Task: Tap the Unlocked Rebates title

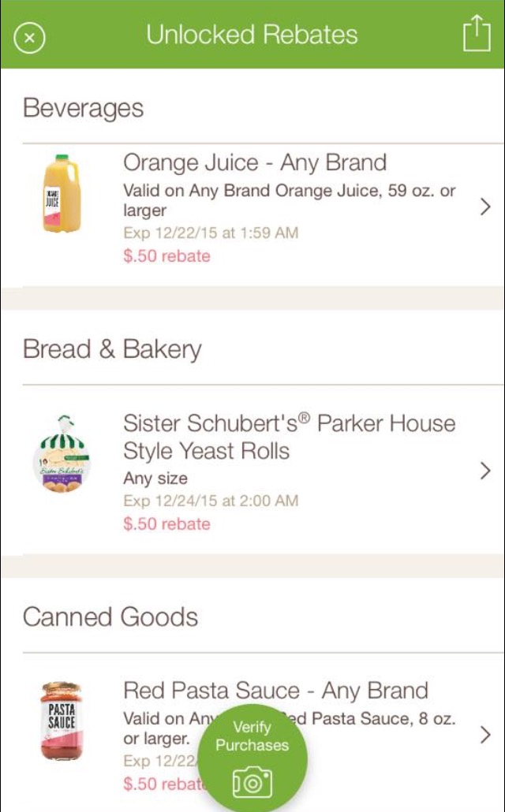Action: (252, 35)
